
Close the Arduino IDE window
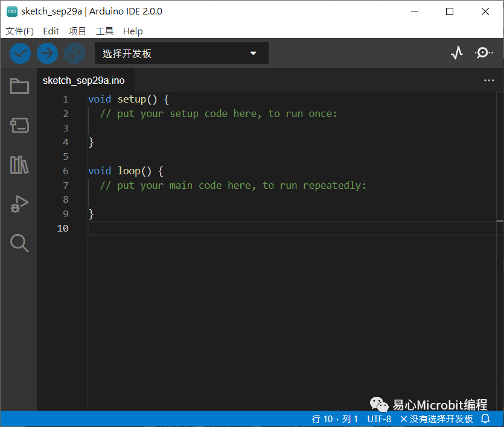pyautogui.click(x=485, y=11)
